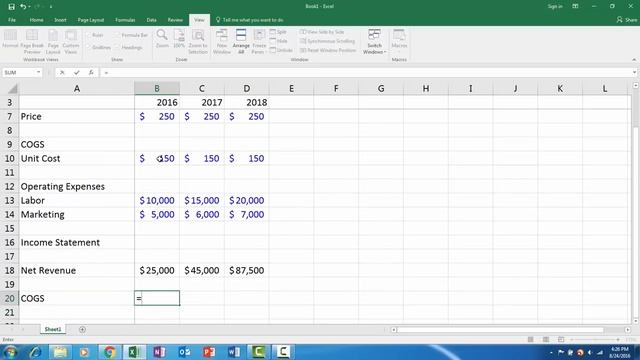This screenshot has height=360, width=640.
Task: Select Page Break Preview in ribbon
Action: pyautogui.click(x=32, y=42)
